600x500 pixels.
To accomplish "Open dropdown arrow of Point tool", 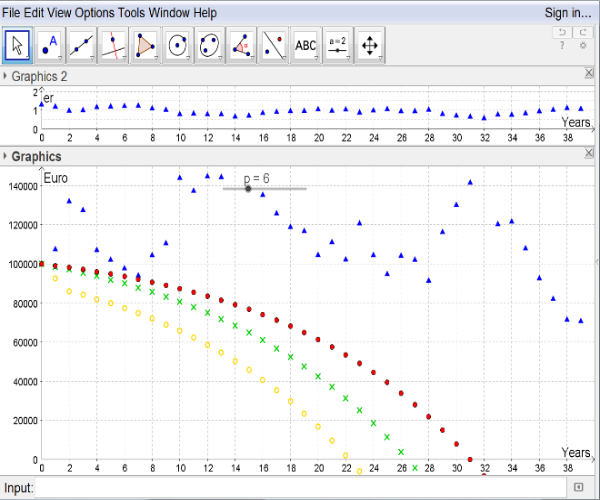I will pos(60,58).
